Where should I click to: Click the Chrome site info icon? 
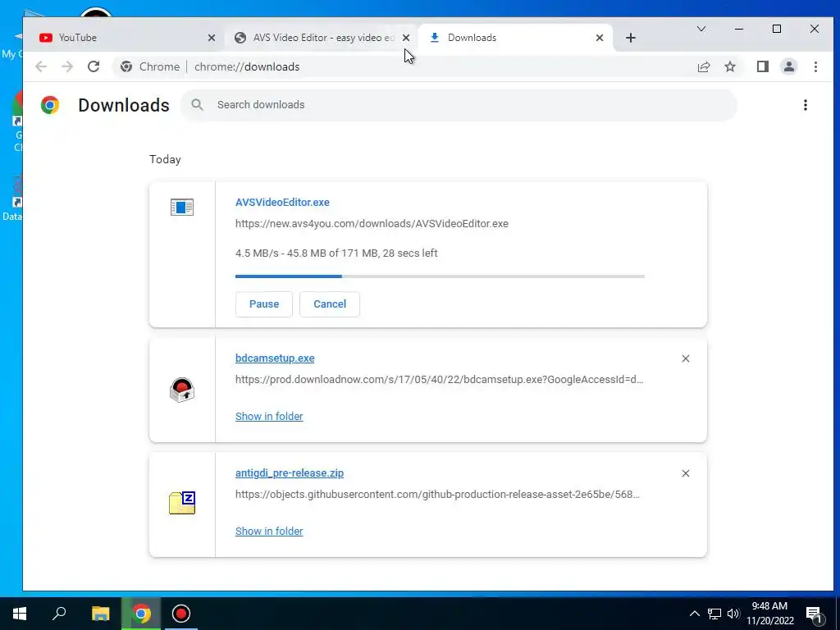coord(126,66)
